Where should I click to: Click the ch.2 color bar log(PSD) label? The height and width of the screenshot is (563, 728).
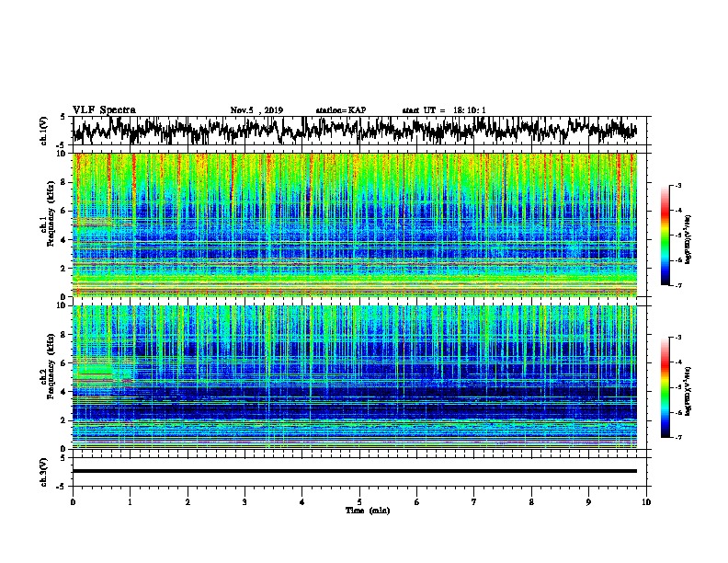tap(688, 391)
